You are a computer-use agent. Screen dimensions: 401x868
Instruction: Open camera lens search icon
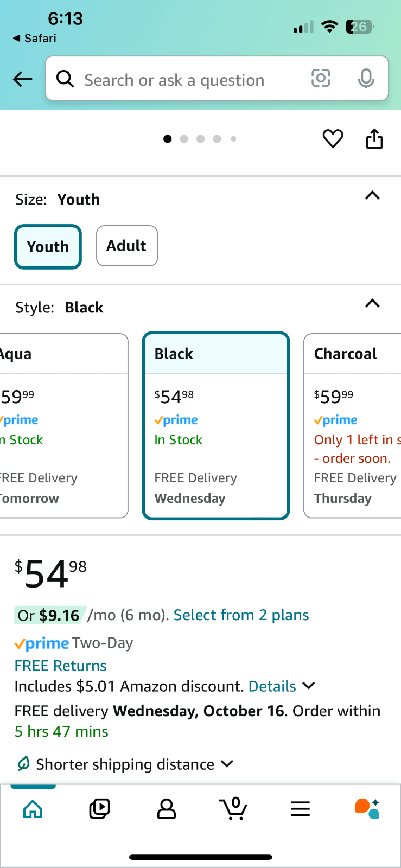321,79
